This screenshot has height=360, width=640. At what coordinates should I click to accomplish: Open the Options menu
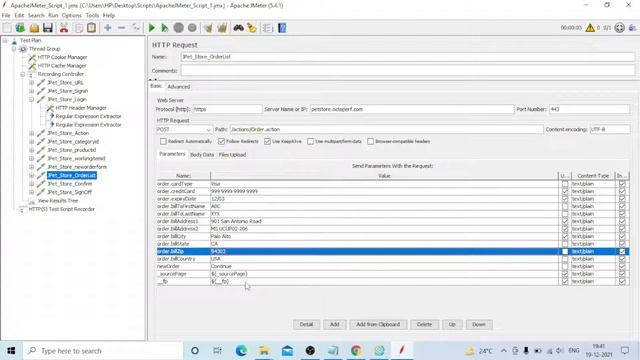[72, 15]
